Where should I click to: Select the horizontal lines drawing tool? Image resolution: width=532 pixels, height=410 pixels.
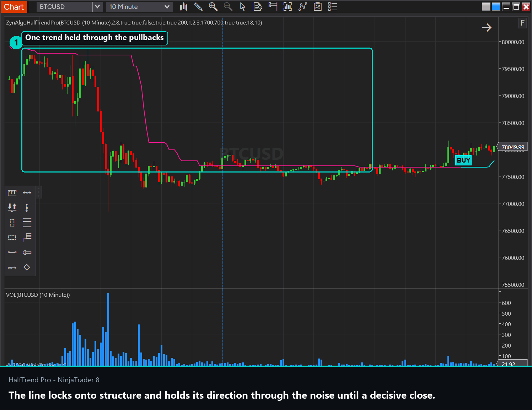point(27,223)
